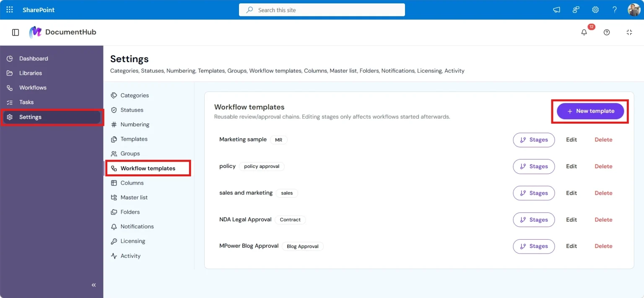The width and height of the screenshot is (644, 298).
Task: Open the user profile avatar
Action: (x=634, y=10)
